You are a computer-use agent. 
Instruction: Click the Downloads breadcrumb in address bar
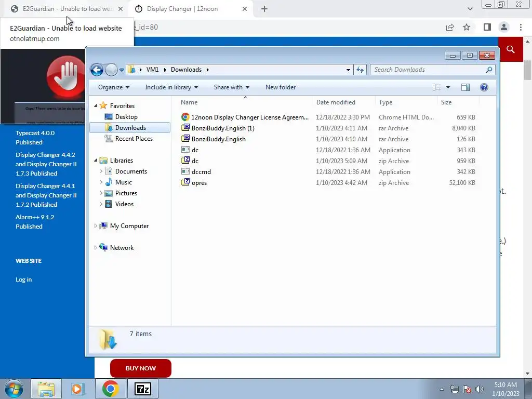(x=187, y=70)
